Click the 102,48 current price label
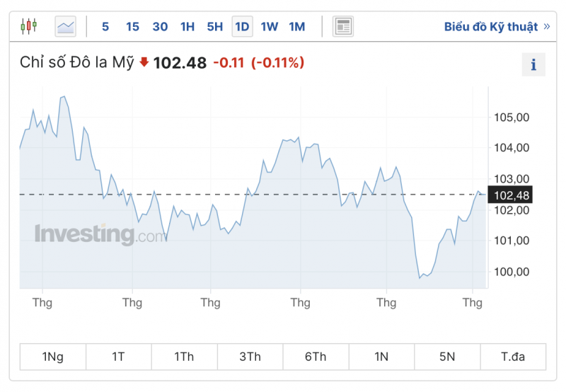The image size is (566, 392). [x=509, y=195]
